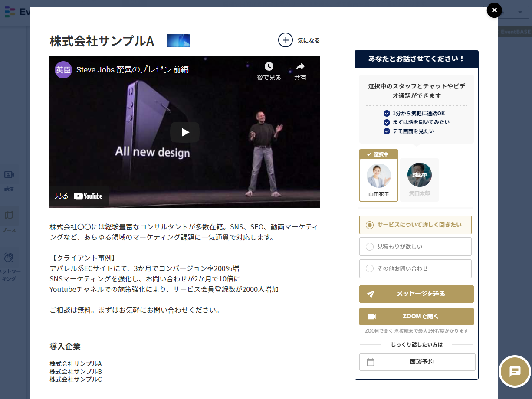532x399 pixels.
Task: Click the 株式会社サンプルA heading
Action: tap(102, 41)
